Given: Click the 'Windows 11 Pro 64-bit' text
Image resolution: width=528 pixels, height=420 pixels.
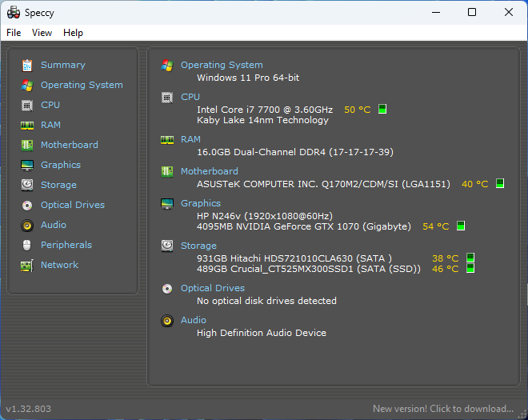Looking at the screenshot, I should pos(248,78).
